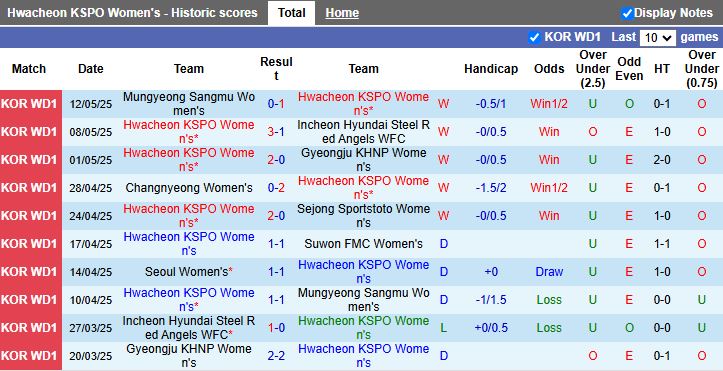The height and width of the screenshot is (371, 723).
Task: Click the Over Under (0.75) column header
Action: pyautogui.click(x=702, y=69)
